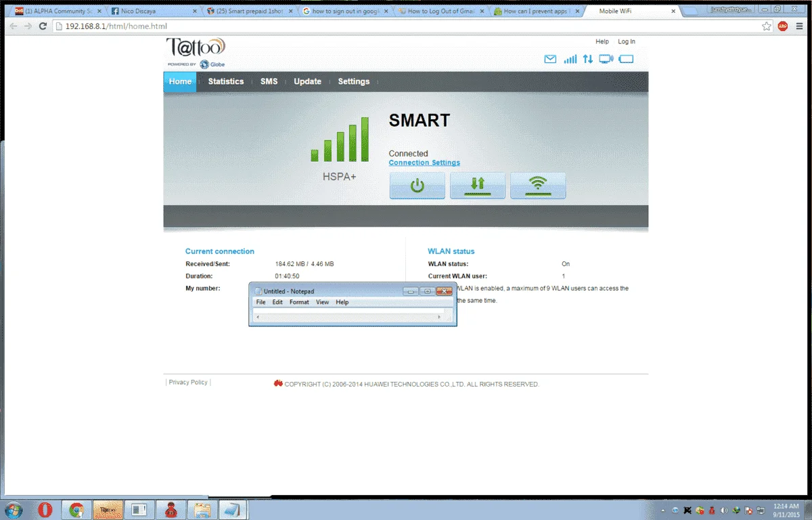Click HSPA+ network type label
812x520 pixels.
tap(339, 177)
